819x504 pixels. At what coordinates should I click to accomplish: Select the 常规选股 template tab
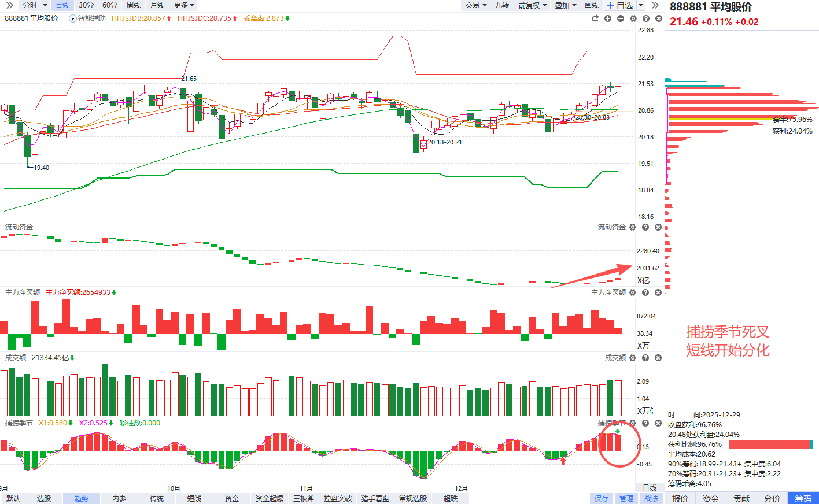point(413,498)
